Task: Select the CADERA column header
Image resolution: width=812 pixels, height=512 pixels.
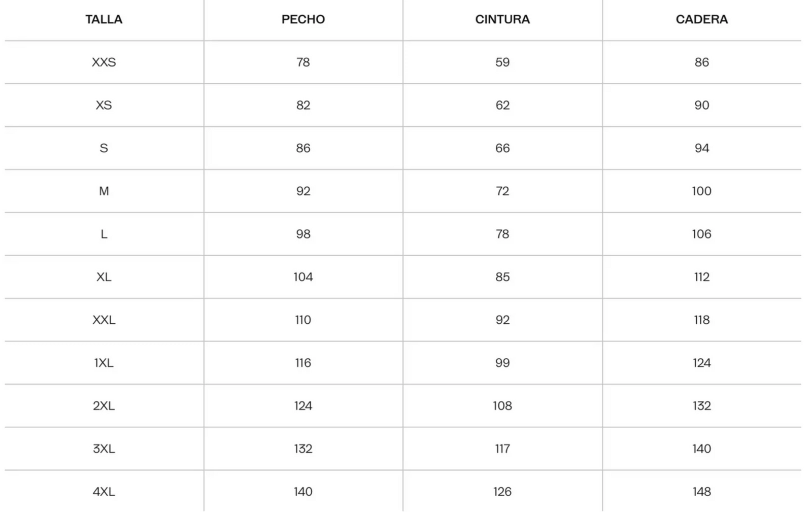Action: tap(701, 19)
